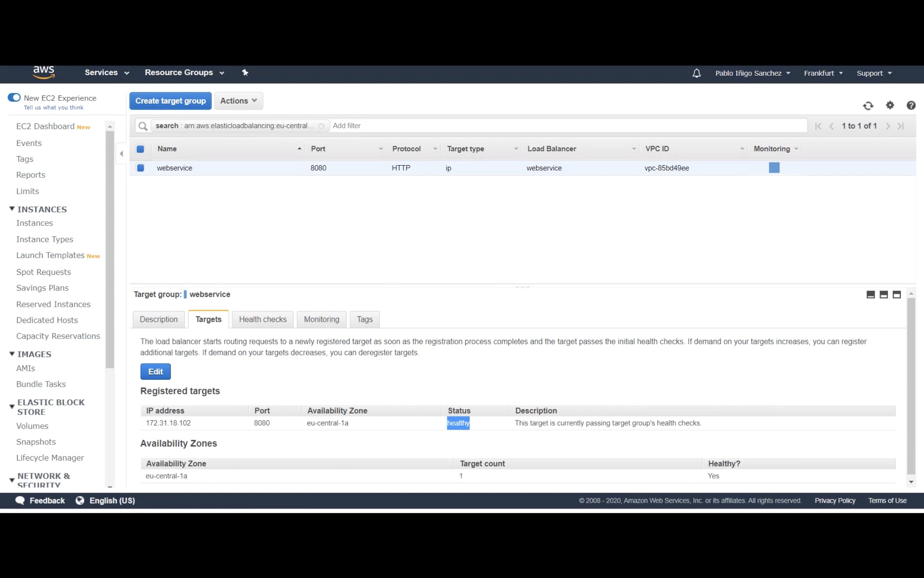Viewport: 924px width, 578px height.
Task: Toggle the New EC2 Experience switch
Action: pyautogui.click(x=14, y=97)
